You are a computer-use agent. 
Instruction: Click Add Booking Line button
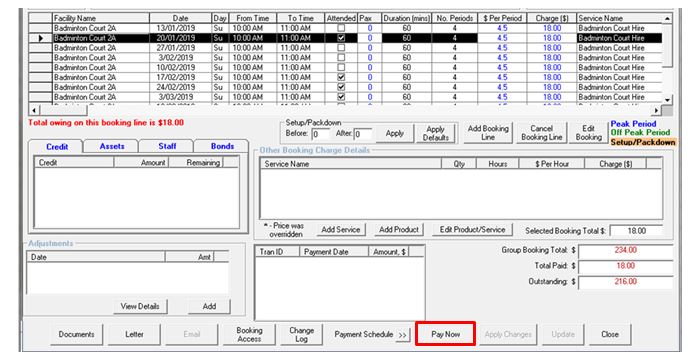pyautogui.click(x=488, y=133)
